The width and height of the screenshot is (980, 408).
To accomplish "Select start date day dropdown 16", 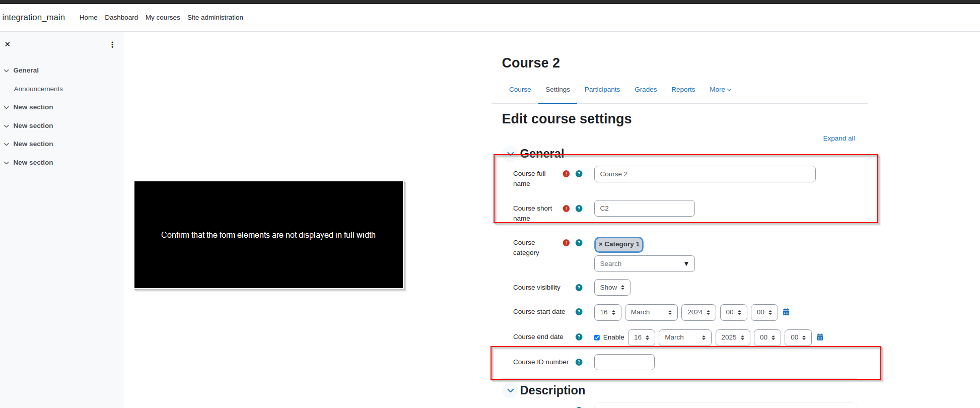I will coord(607,312).
